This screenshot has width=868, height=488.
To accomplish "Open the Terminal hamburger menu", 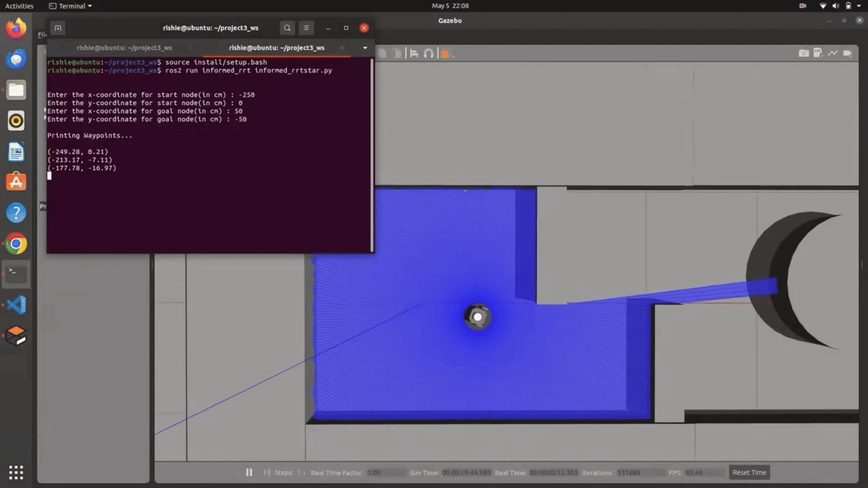I will point(307,28).
